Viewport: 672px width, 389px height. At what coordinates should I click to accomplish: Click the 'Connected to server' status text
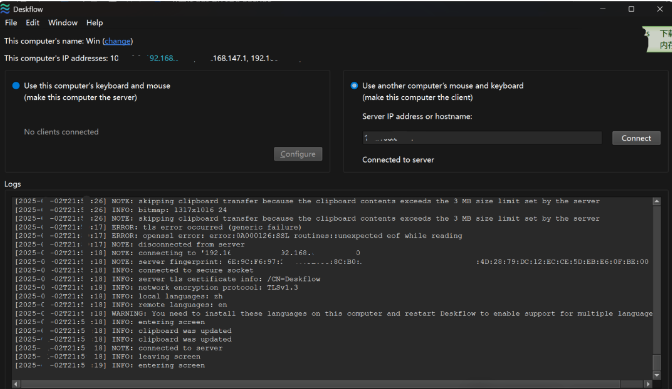398,160
